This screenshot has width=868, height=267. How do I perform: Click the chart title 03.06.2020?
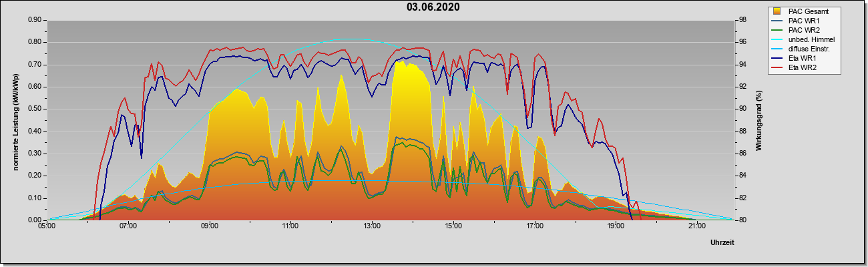tap(433, 7)
